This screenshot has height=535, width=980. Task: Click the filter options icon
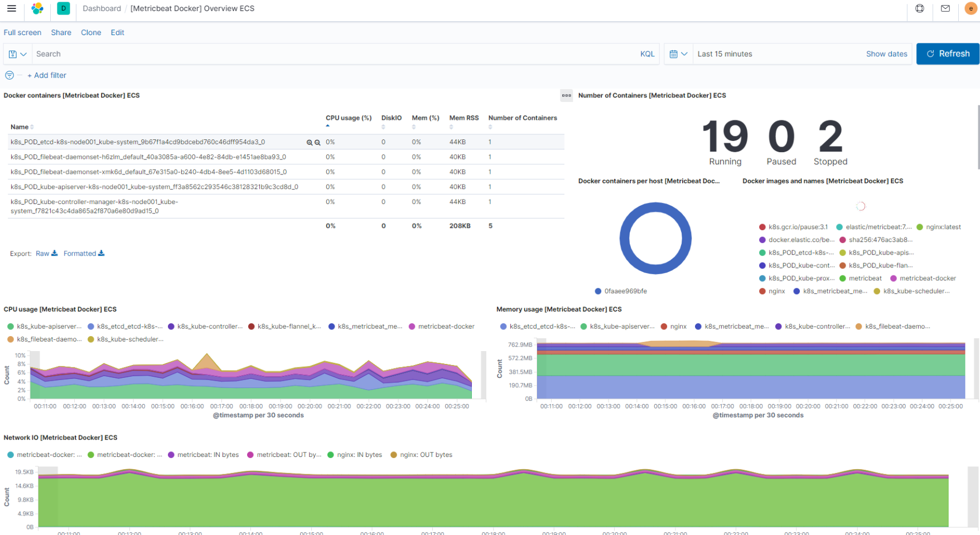(x=9, y=75)
